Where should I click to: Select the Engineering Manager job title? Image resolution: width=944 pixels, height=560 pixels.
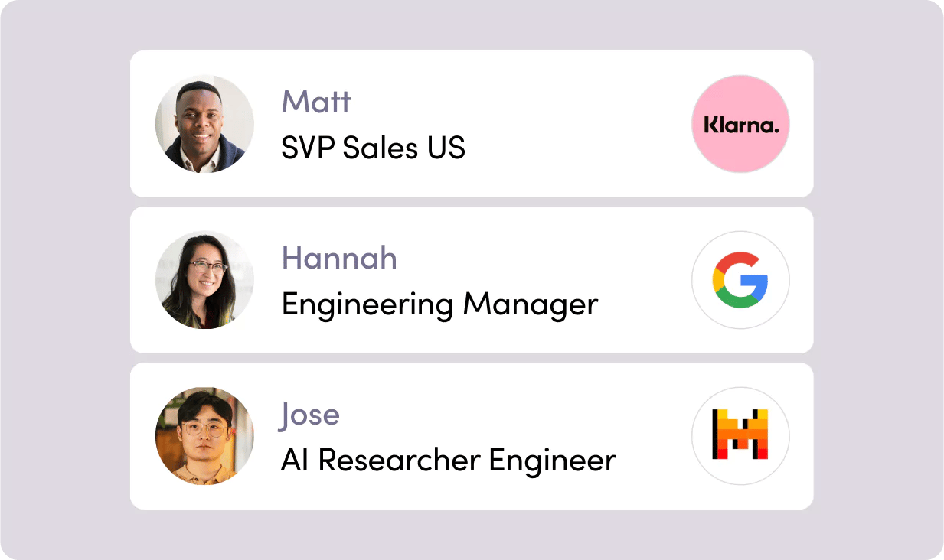tap(439, 304)
